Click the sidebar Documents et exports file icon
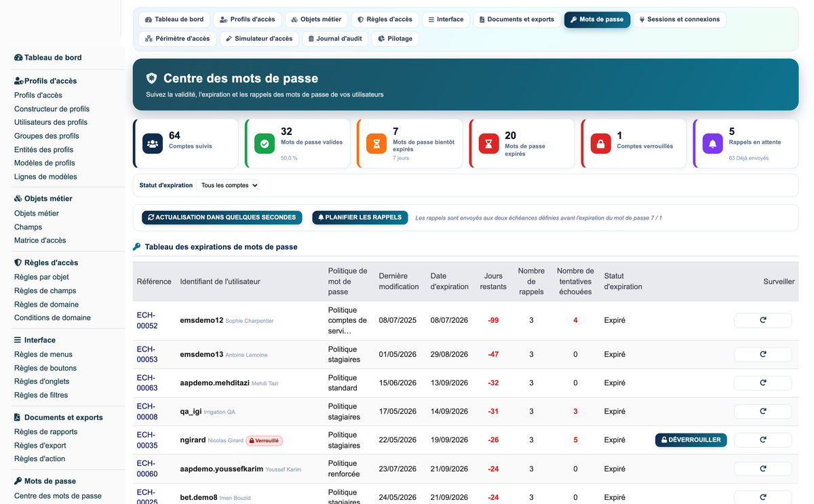 (x=18, y=417)
